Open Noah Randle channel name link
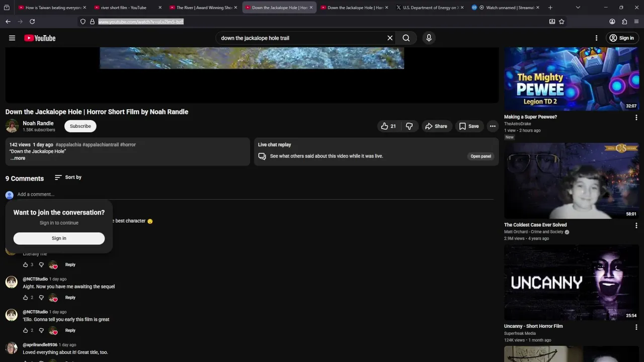The height and width of the screenshot is (362, 644). click(x=38, y=123)
